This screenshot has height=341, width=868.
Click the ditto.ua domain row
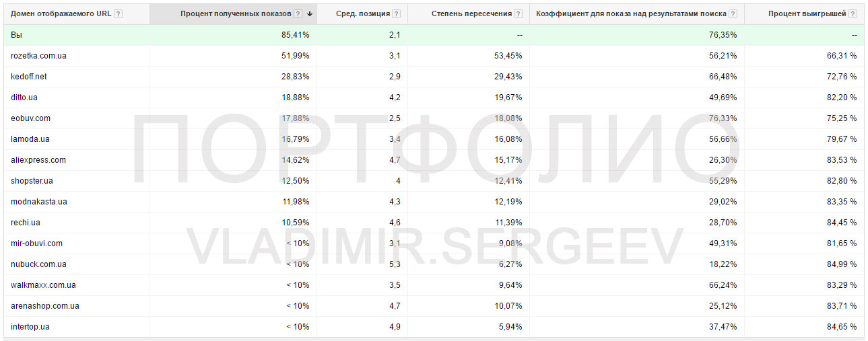(24, 98)
